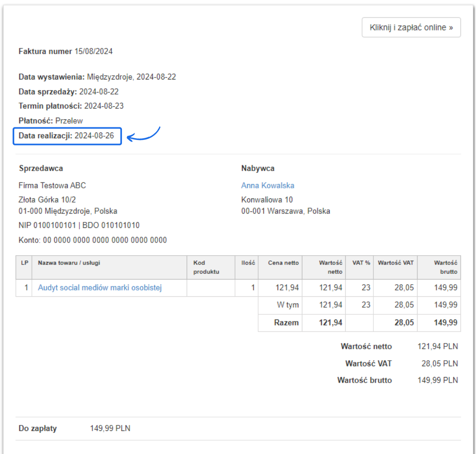Click the 'Data sprzedaży' date value
This screenshot has width=476, height=454.
(99, 92)
